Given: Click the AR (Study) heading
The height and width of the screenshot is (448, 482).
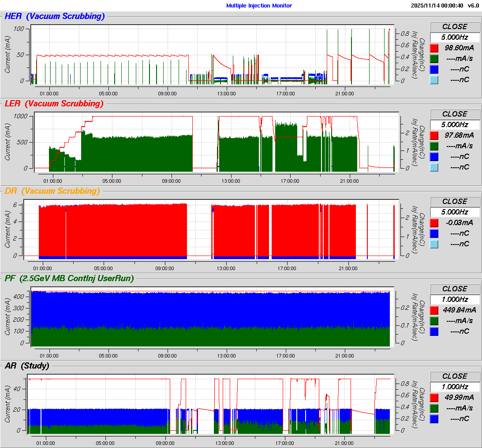Looking at the screenshot, I should [x=27, y=366].
